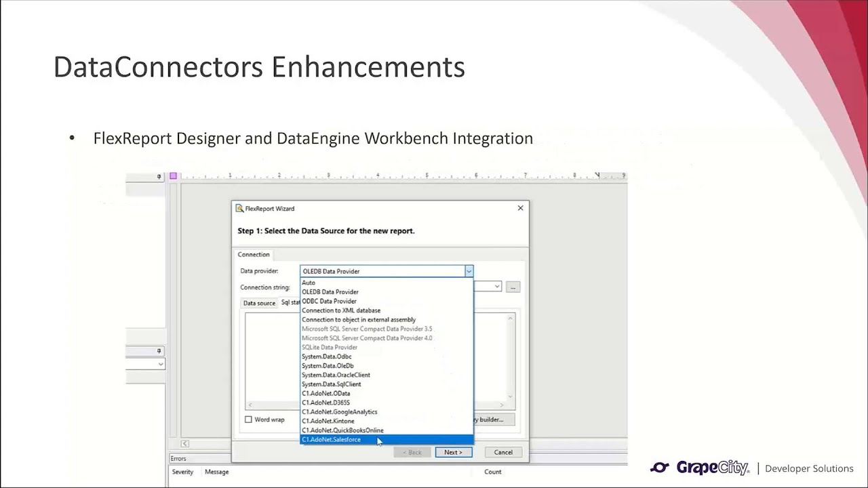Screen dimensions: 868x488
Task: Select C1.AdoNet.Salesforce provider
Action: click(387, 440)
